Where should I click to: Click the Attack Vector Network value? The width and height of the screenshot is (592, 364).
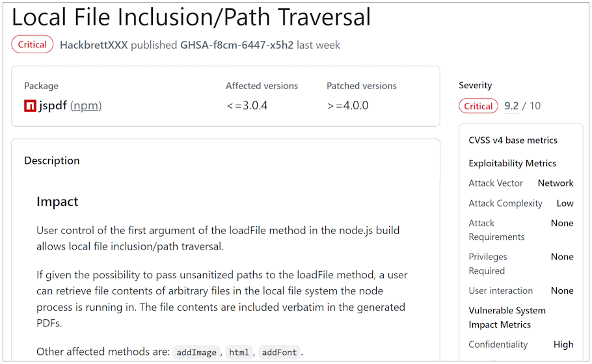(555, 183)
